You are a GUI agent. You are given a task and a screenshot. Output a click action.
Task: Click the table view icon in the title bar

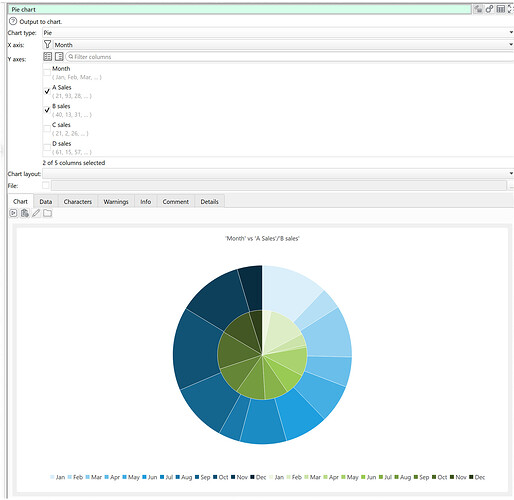point(500,9)
